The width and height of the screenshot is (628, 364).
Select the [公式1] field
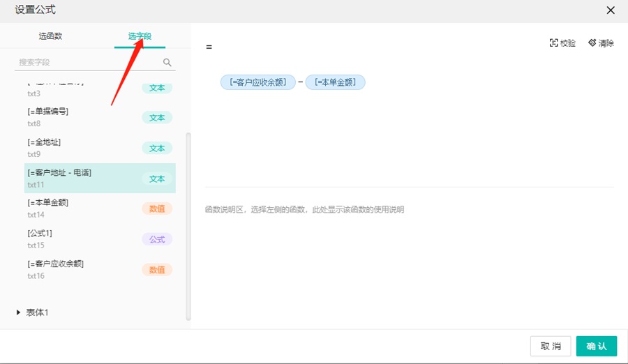(100, 239)
